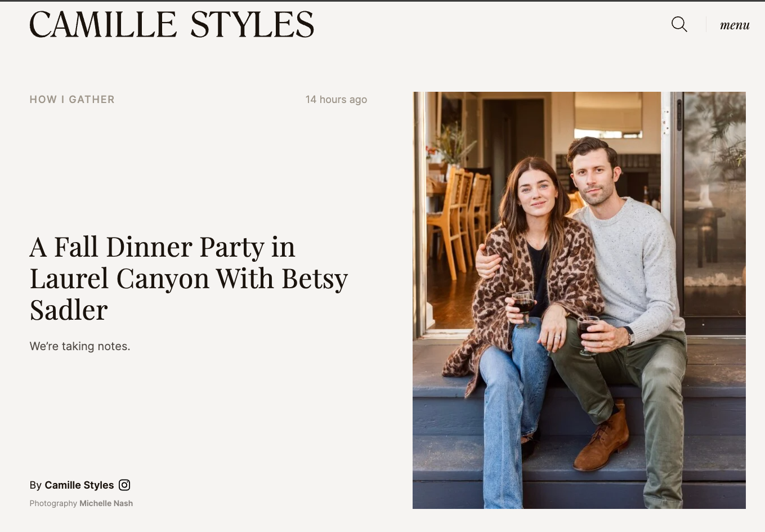The height and width of the screenshot is (532, 765).
Task: Open the author's social profile via the Instagram logo
Action: (124, 485)
